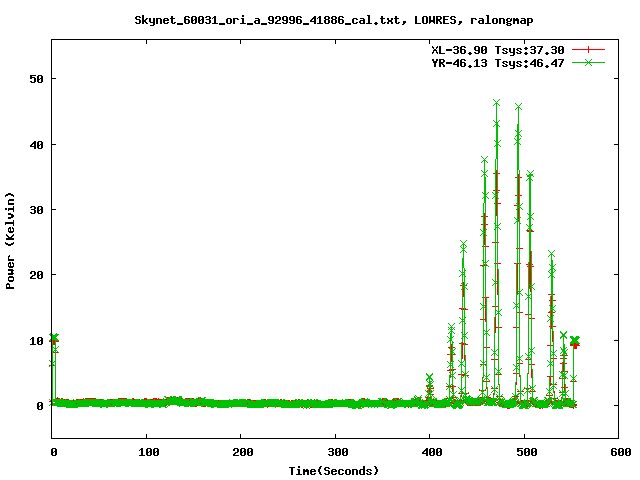Viewport: 640px width, 480px height.
Task: Click the y-axis tick label 50
Action: coord(36,79)
